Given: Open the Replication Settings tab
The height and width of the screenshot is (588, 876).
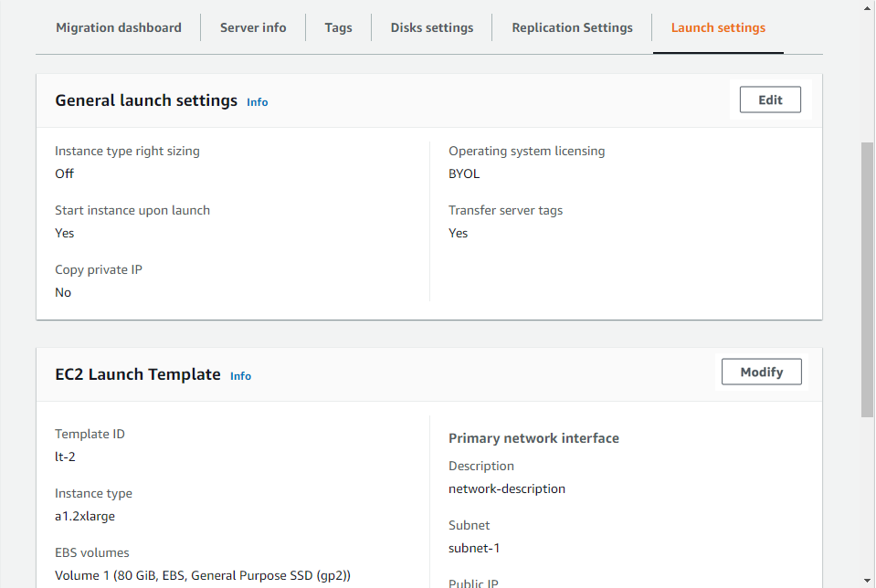Looking at the screenshot, I should pos(572,27).
